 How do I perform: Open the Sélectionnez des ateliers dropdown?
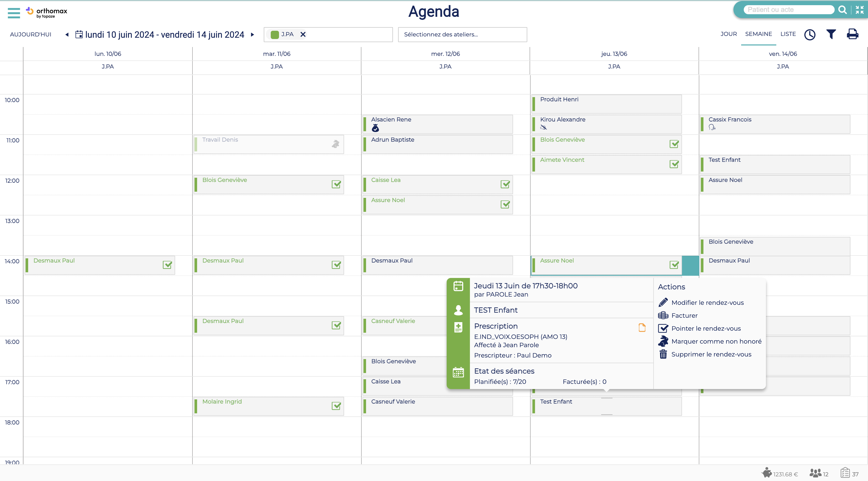(462, 34)
